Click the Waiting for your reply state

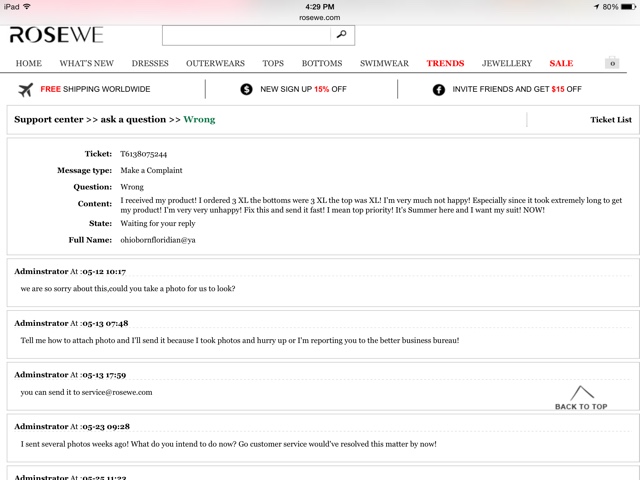coord(158,224)
